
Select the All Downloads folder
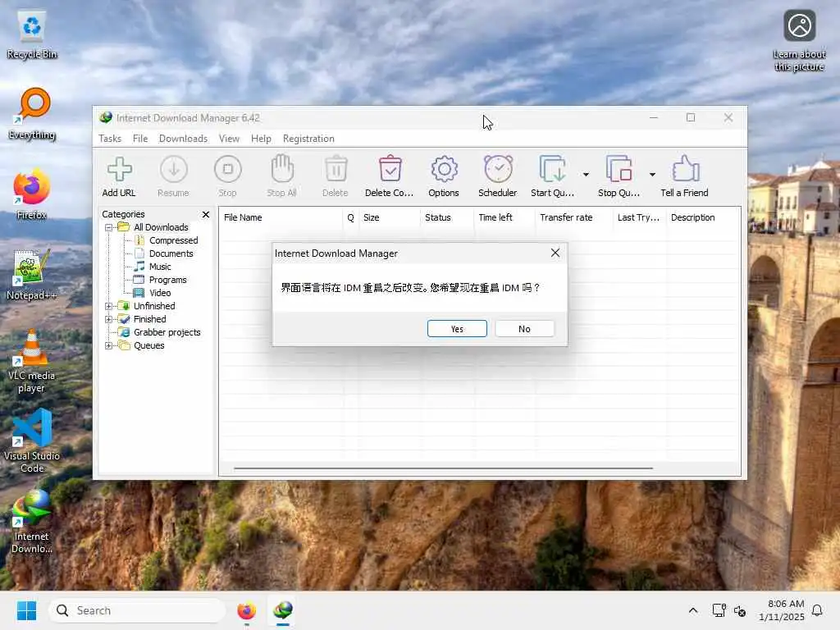(x=161, y=227)
